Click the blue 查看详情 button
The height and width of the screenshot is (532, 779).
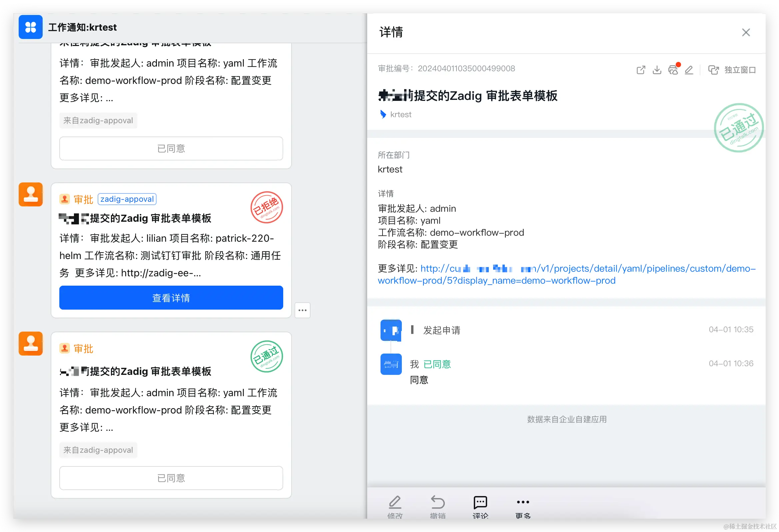point(171,298)
